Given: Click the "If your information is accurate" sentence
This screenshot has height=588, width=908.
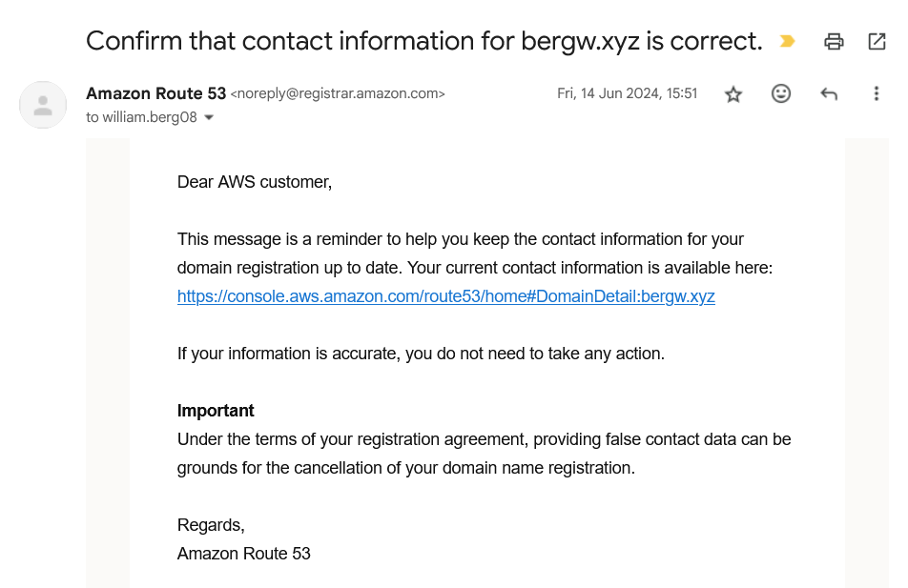Looking at the screenshot, I should click(421, 354).
